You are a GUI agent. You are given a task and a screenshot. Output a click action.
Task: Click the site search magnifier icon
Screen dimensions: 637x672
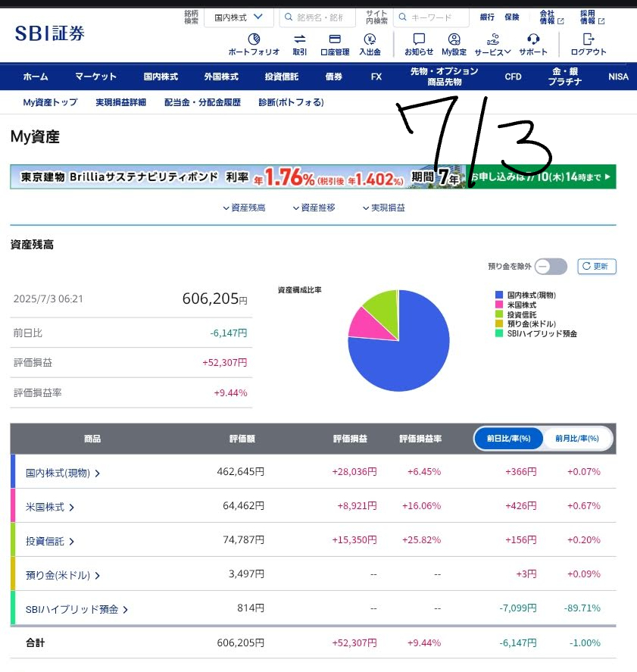pos(403,17)
